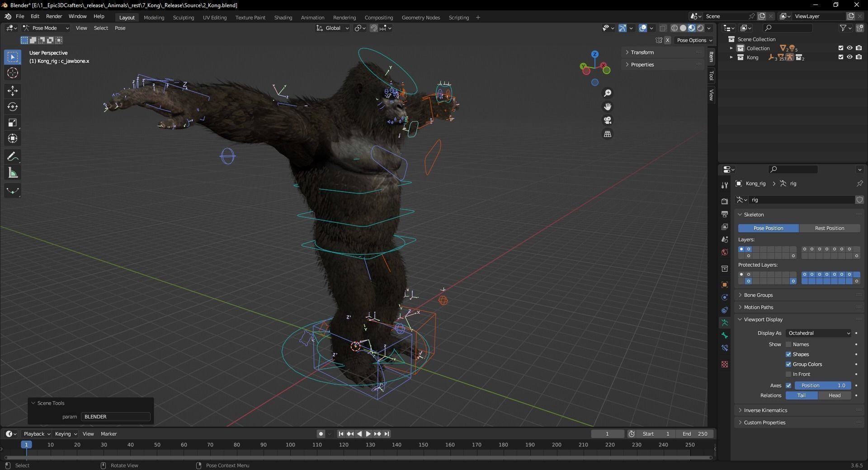Switch to the Animation workspace tab

pyautogui.click(x=312, y=18)
